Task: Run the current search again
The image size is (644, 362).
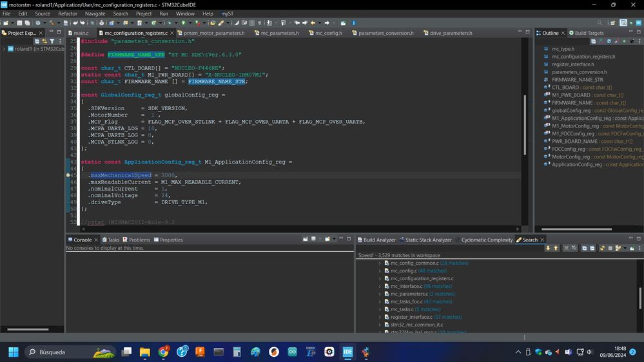Action: click(x=603, y=248)
